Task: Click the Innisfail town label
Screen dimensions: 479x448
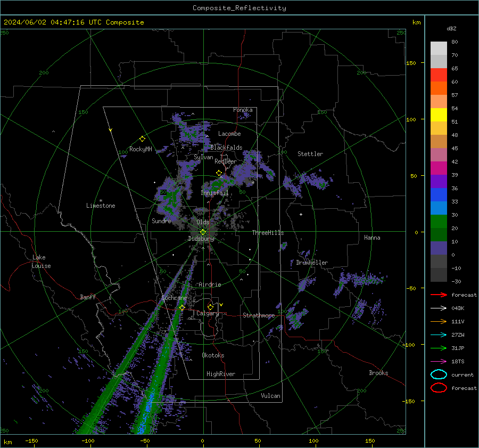Action: 214,193
